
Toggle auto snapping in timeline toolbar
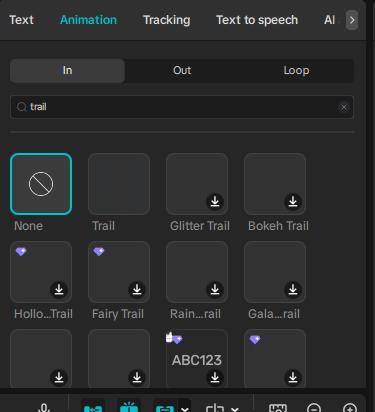tap(129, 406)
